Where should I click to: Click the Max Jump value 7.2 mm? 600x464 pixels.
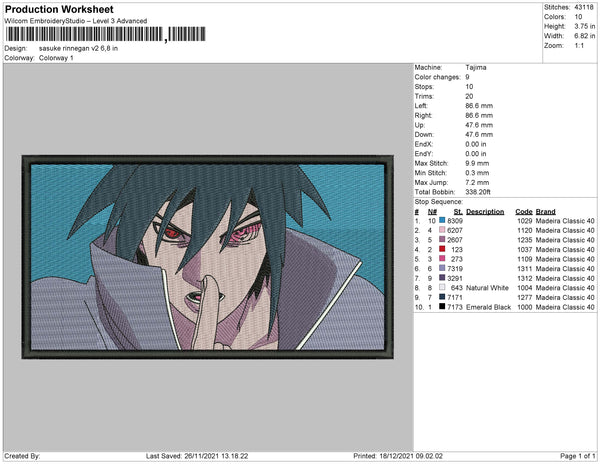[x=477, y=182]
